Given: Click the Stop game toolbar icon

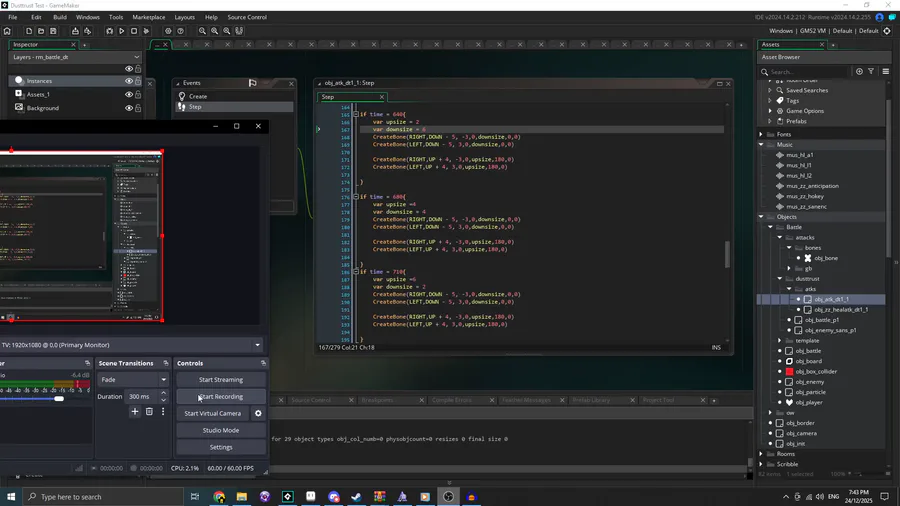Looking at the screenshot, I should (135, 31).
